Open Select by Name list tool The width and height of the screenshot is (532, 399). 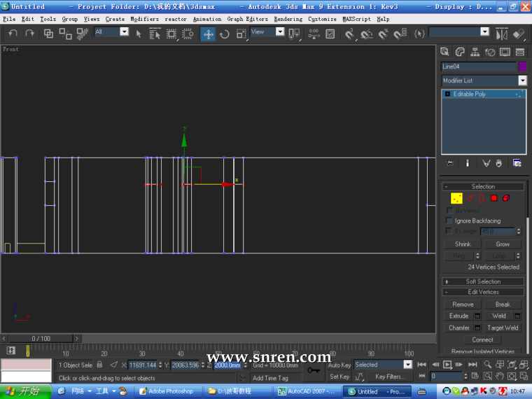155,34
